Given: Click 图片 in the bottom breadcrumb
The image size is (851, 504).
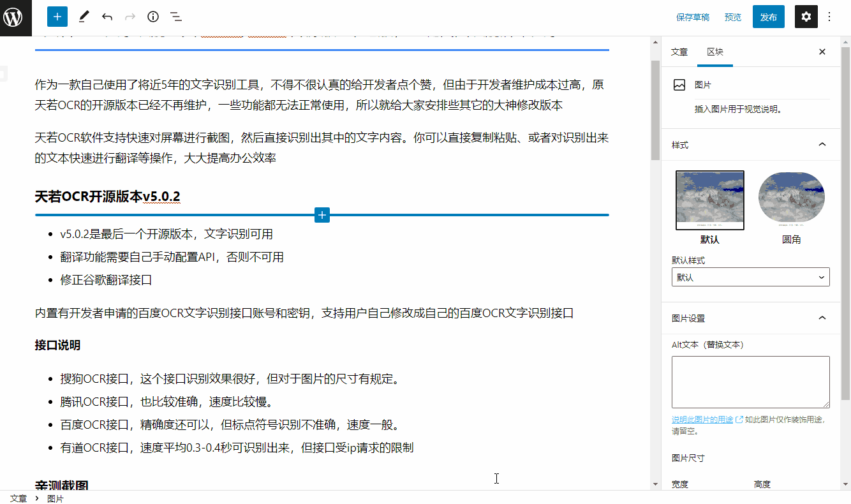Looking at the screenshot, I should coord(56,498).
